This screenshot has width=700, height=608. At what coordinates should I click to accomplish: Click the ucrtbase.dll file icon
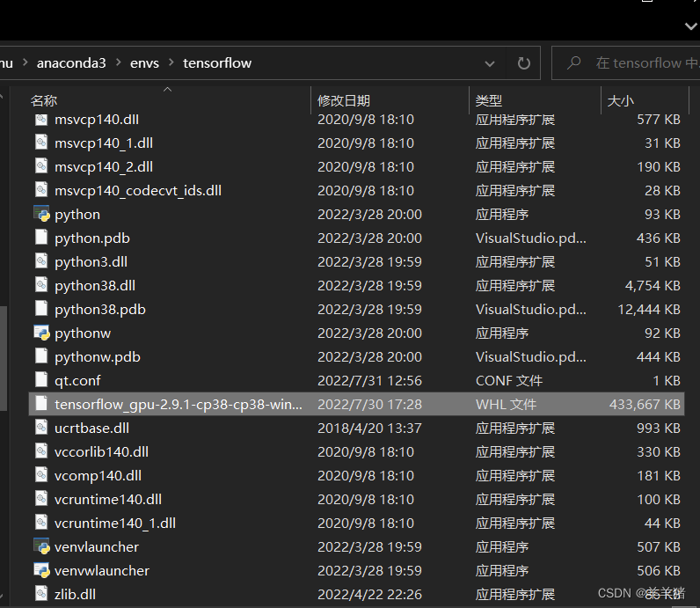pyautogui.click(x=41, y=428)
